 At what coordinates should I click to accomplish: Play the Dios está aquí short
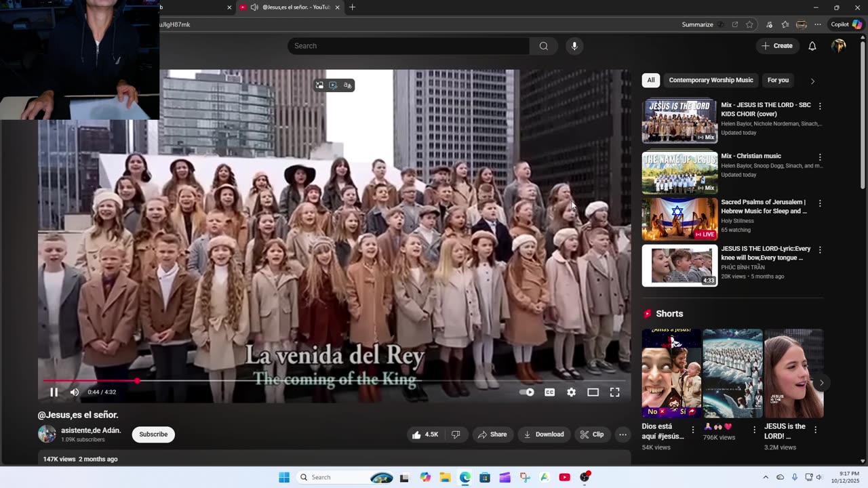click(671, 373)
